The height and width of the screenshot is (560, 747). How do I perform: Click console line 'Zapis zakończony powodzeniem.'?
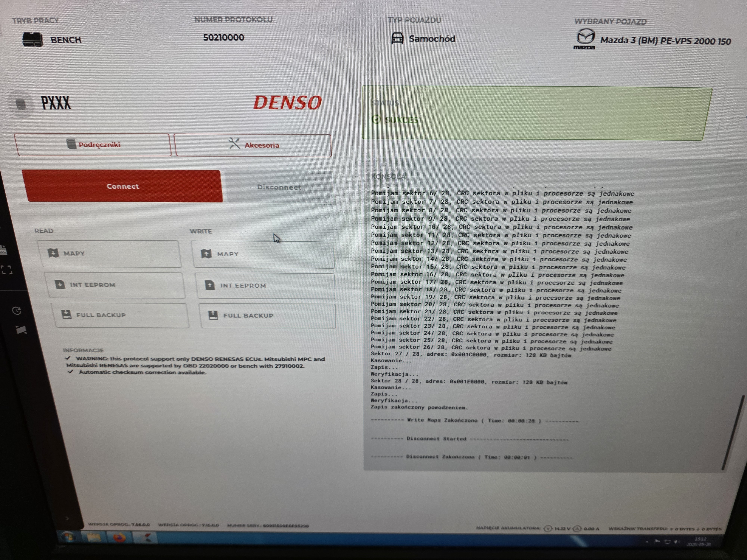(x=419, y=407)
